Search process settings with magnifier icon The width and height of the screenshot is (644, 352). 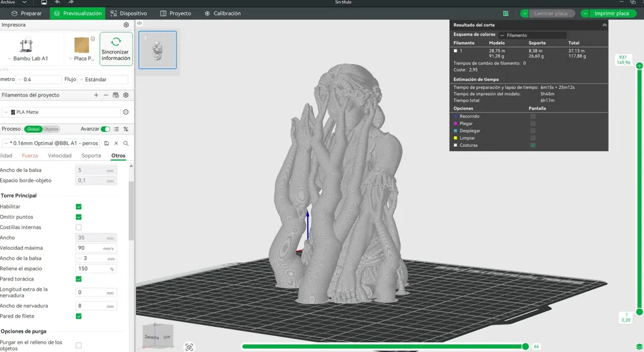coord(126,143)
